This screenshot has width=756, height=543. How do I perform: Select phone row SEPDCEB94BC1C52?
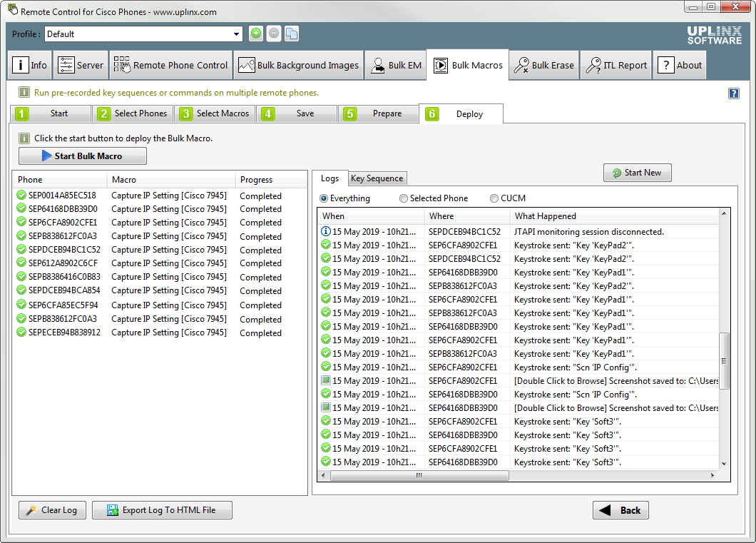[159, 249]
